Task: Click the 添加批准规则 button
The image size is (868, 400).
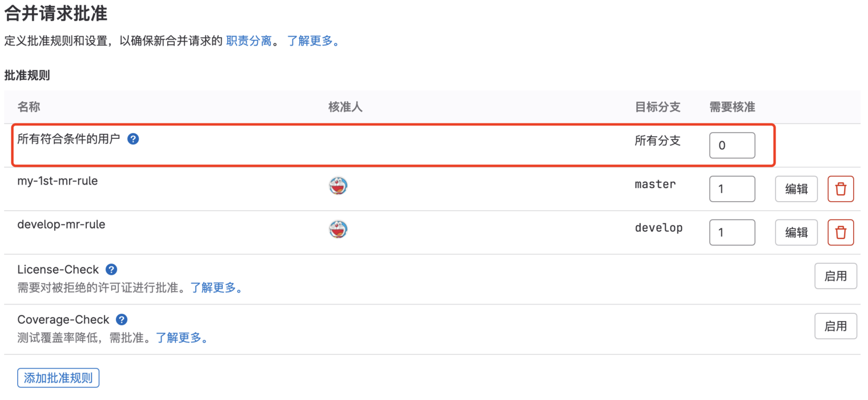Action: [x=58, y=378]
